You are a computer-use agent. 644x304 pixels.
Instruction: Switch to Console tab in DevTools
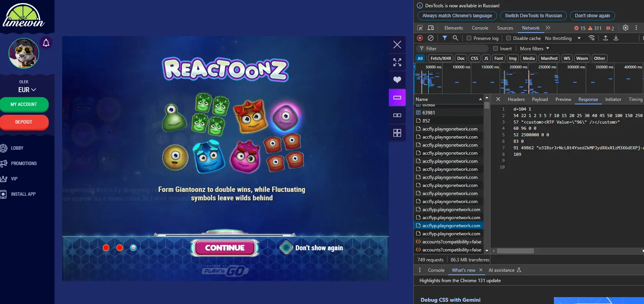[x=480, y=28]
